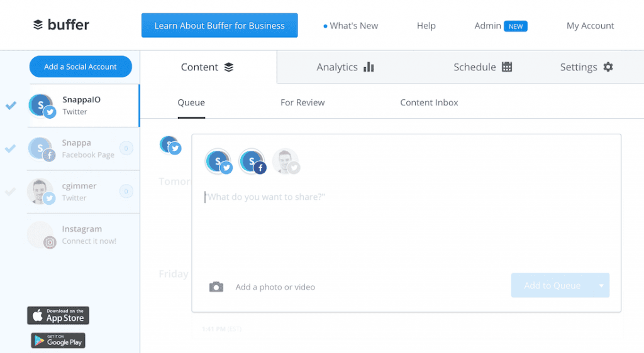Open the Admin menu with NEW badge
The height and width of the screenshot is (353, 644).
click(x=501, y=26)
